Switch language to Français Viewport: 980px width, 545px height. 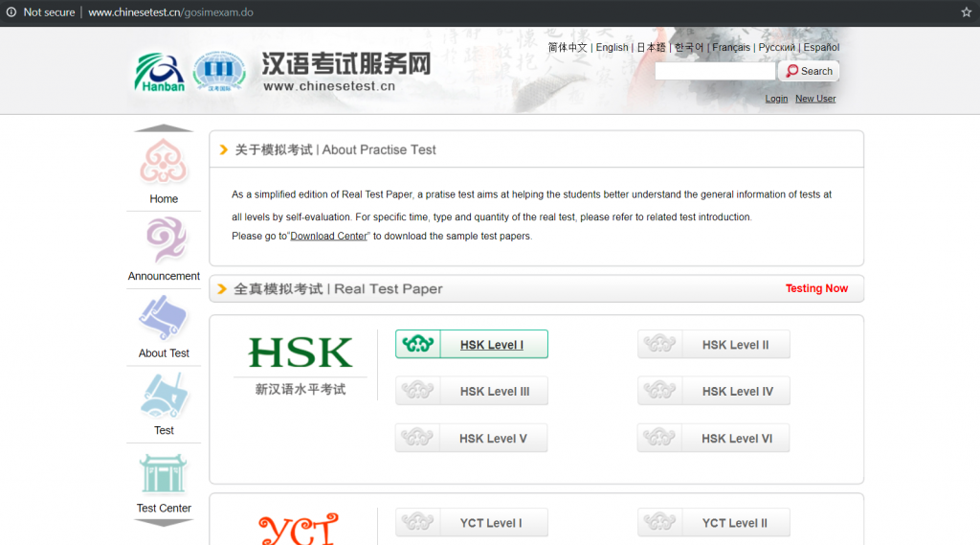click(731, 48)
